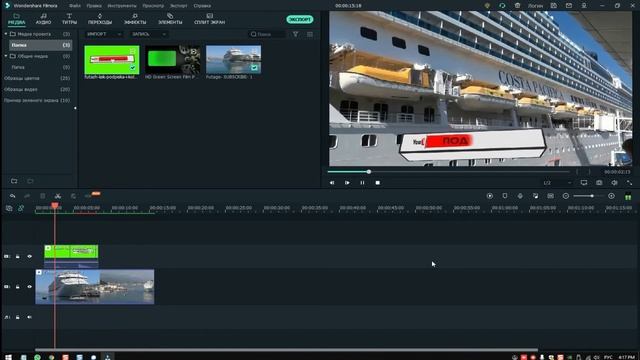The height and width of the screenshot is (360, 640).
Task: Lock the green screen video track
Action: click(x=18, y=256)
